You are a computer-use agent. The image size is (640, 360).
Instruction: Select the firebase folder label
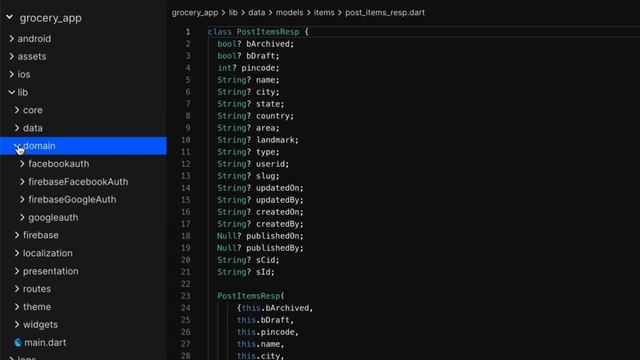41,235
